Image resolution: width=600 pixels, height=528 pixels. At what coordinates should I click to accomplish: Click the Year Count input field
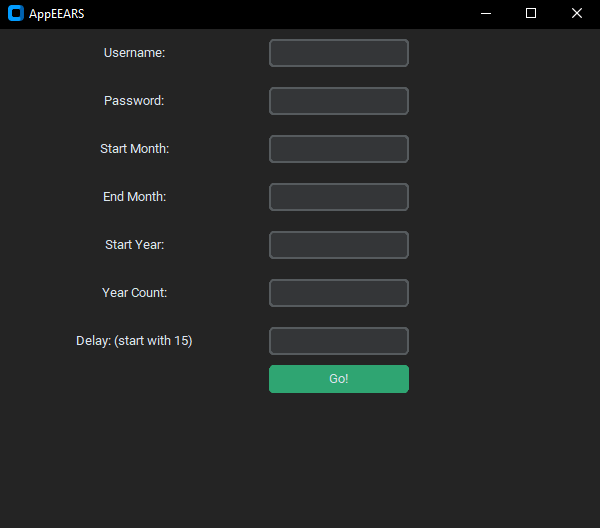(339, 293)
